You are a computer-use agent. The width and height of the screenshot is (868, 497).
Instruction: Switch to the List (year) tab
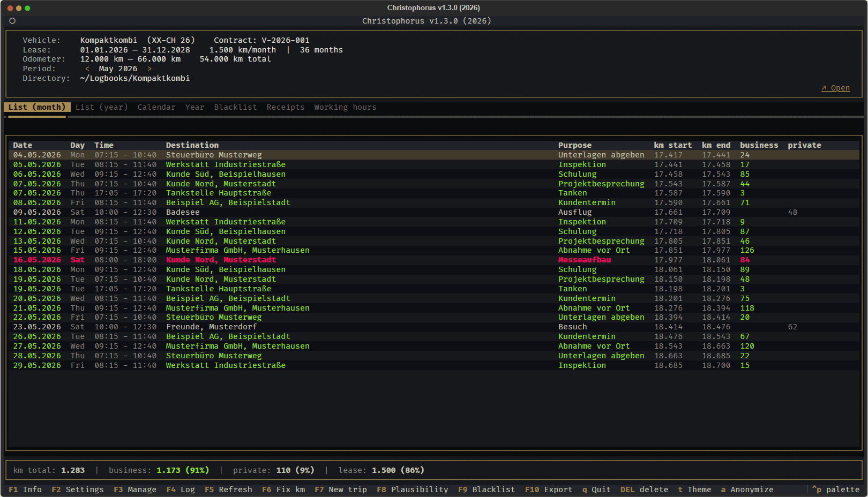102,107
